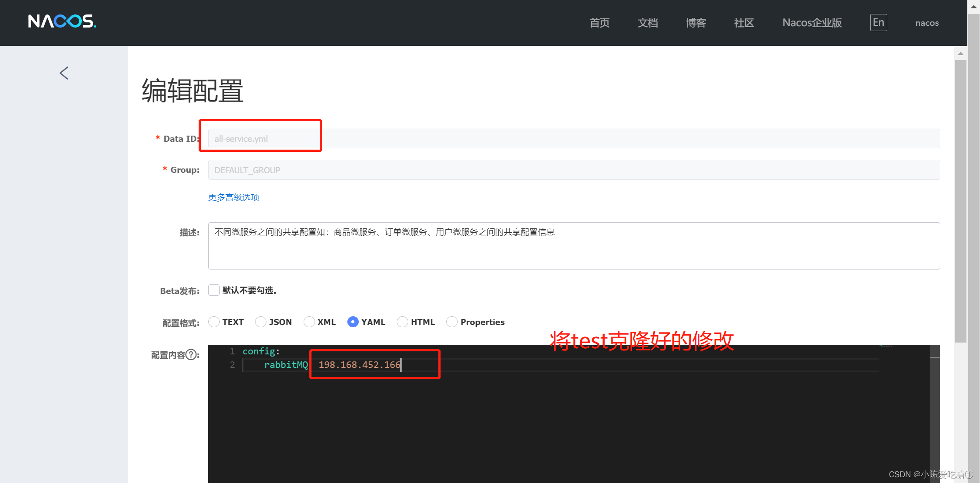Click the inner page scrollbar up arrow
Viewport: 980px width, 483px height.
point(961,53)
